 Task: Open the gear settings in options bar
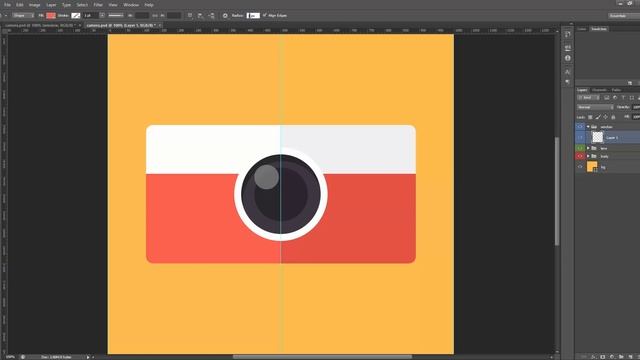coord(225,16)
